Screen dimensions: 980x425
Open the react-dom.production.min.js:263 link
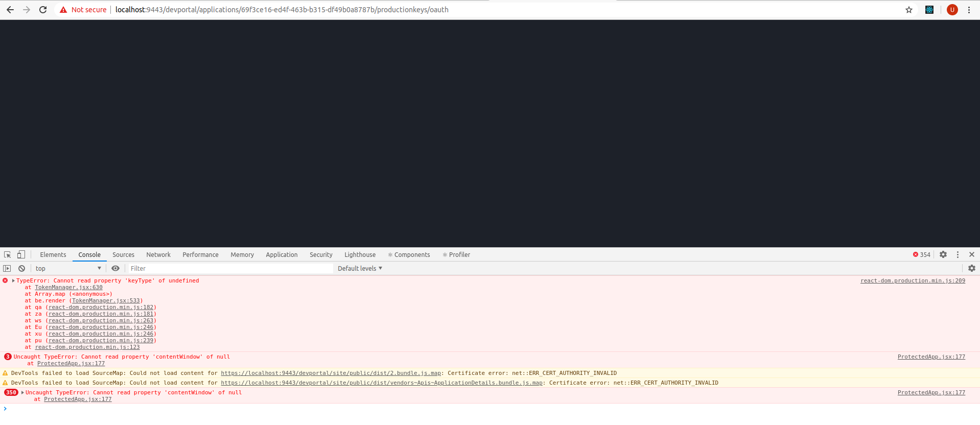(101, 320)
